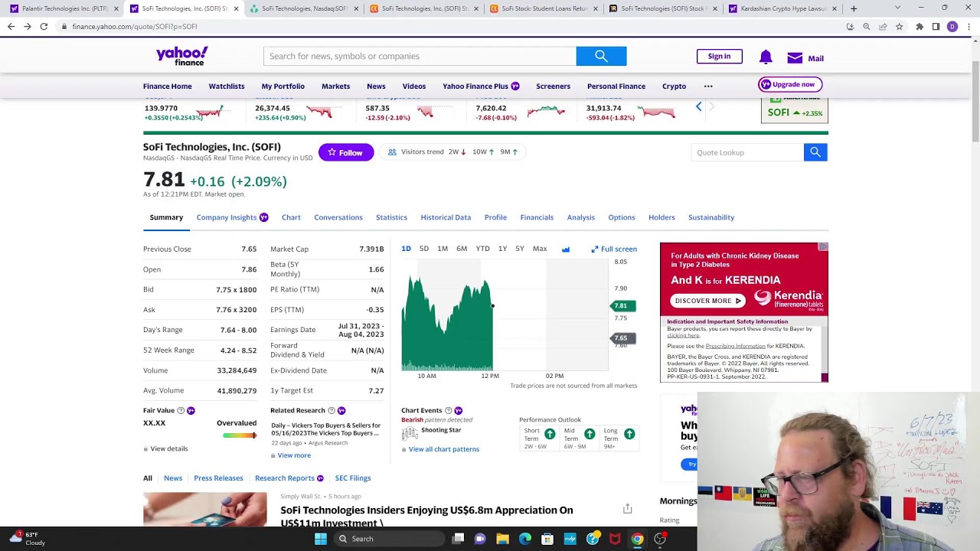Open Chrome extensions puzzle icon
The width and height of the screenshot is (980, 551).
tap(920, 26)
